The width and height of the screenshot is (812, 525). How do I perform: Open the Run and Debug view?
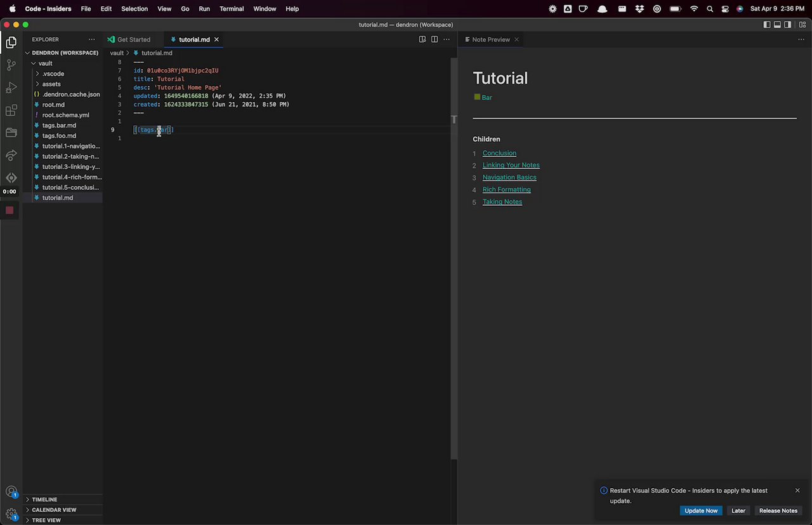11,88
